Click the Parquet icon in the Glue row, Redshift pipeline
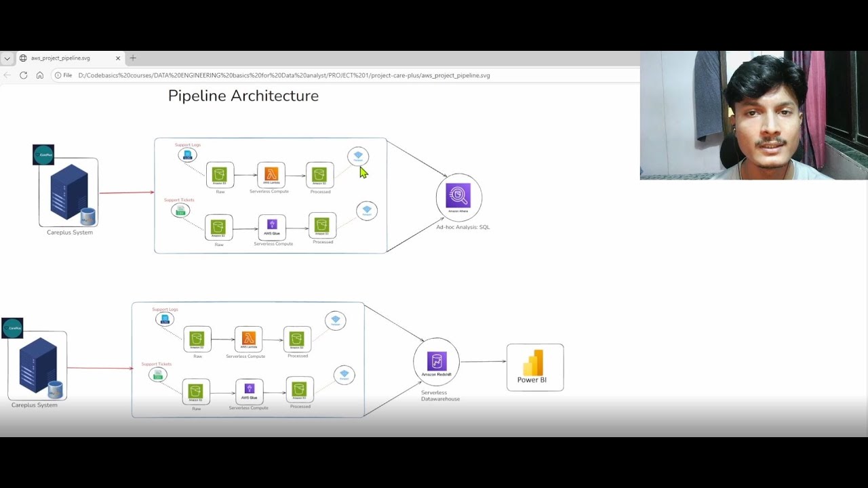 point(344,375)
